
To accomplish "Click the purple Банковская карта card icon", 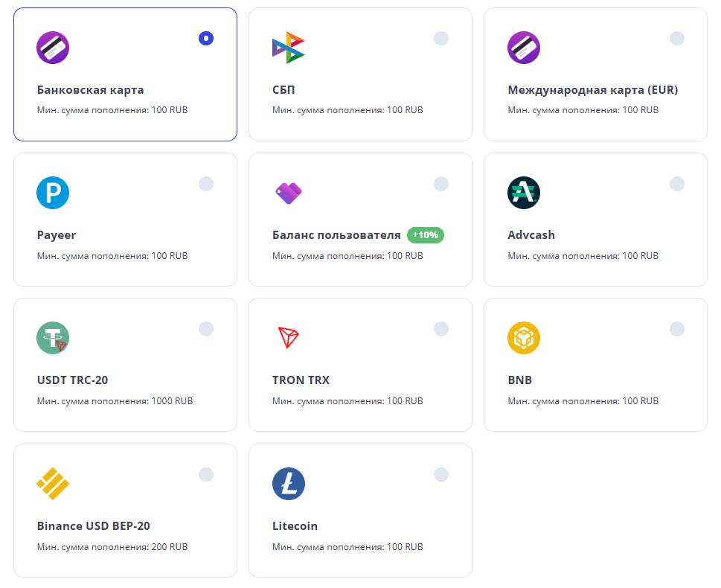I will point(53,48).
